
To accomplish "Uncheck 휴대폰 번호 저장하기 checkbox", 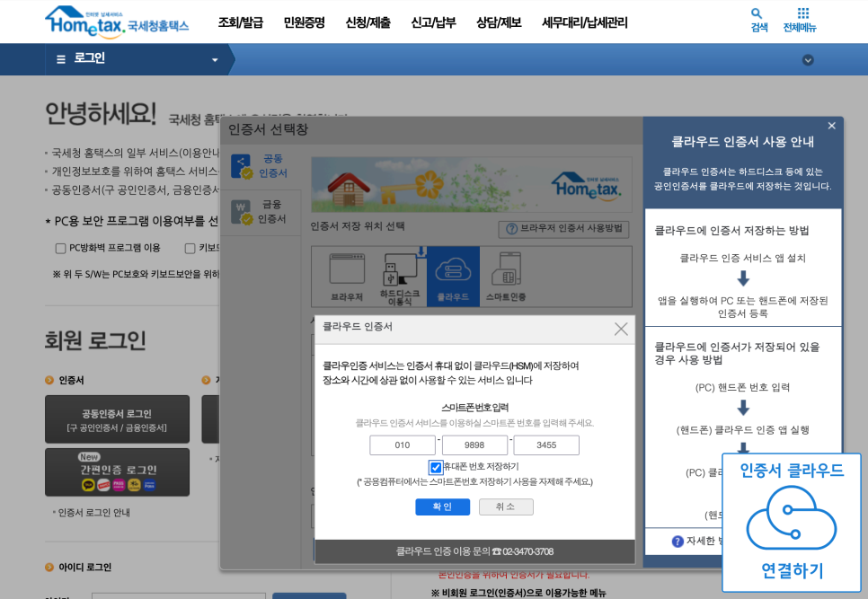I will point(436,467).
